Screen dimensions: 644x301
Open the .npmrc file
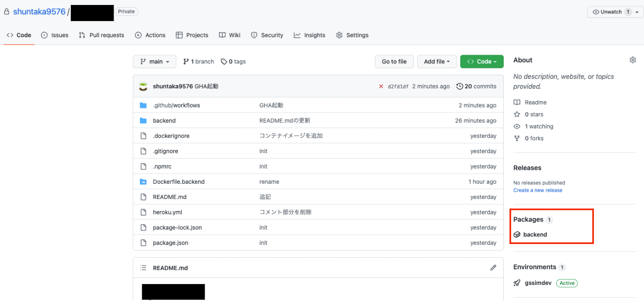coord(162,166)
